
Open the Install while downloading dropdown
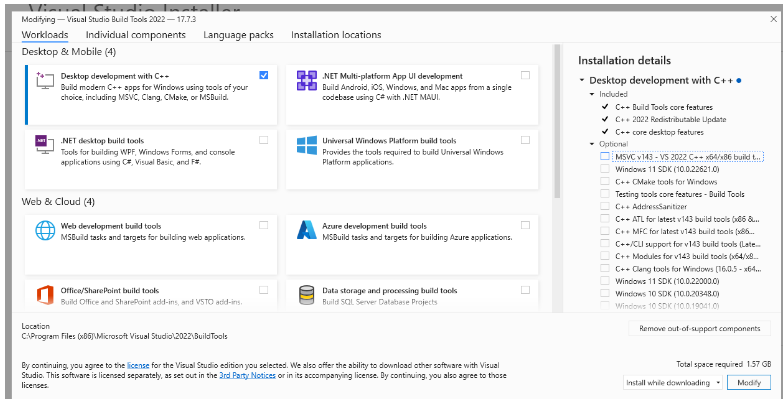click(673, 383)
